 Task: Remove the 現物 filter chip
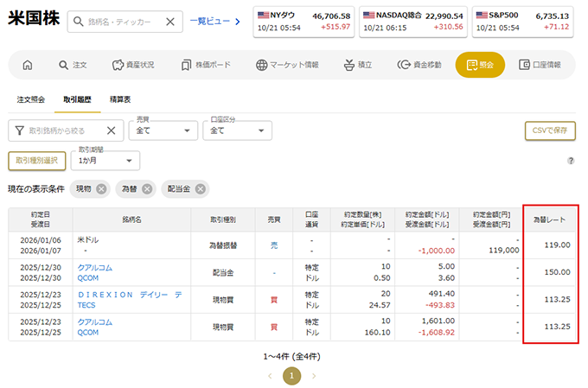tap(102, 189)
